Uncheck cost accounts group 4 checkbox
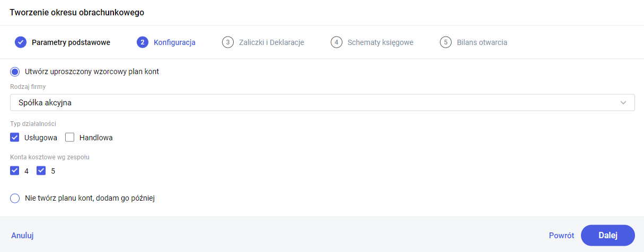 pyautogui.click(x=15, y=171)
